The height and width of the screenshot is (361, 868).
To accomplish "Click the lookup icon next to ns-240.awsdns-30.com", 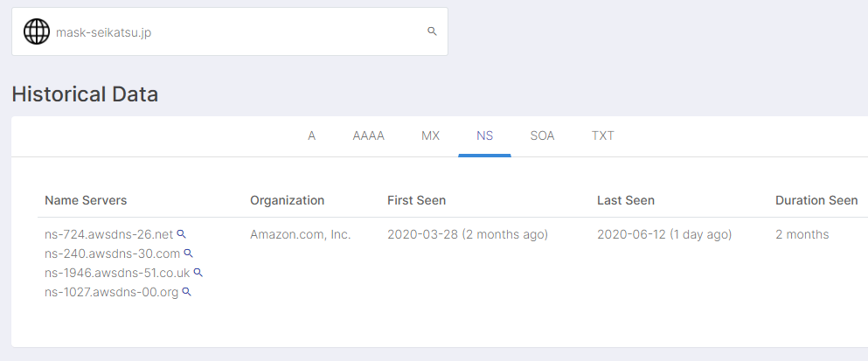I will coord(189,253).
